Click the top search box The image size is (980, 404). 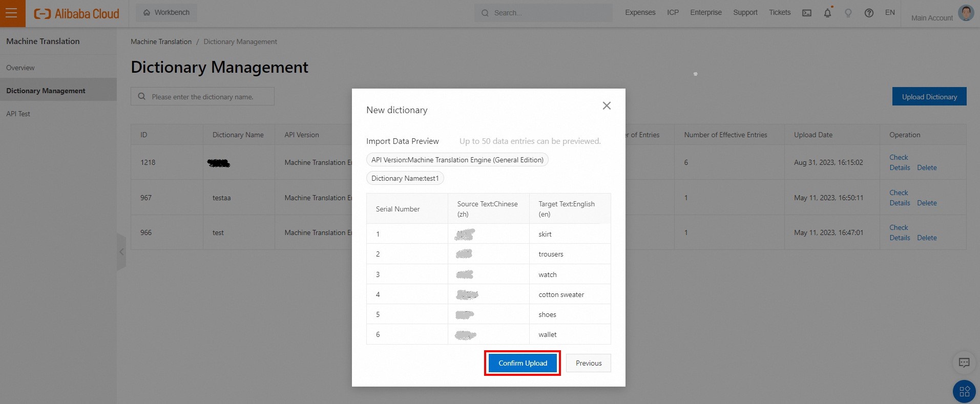[543, 13]
